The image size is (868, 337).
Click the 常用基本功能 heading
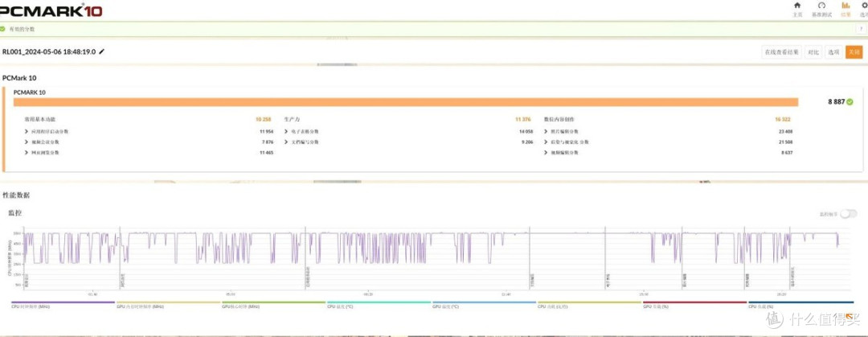40,119
